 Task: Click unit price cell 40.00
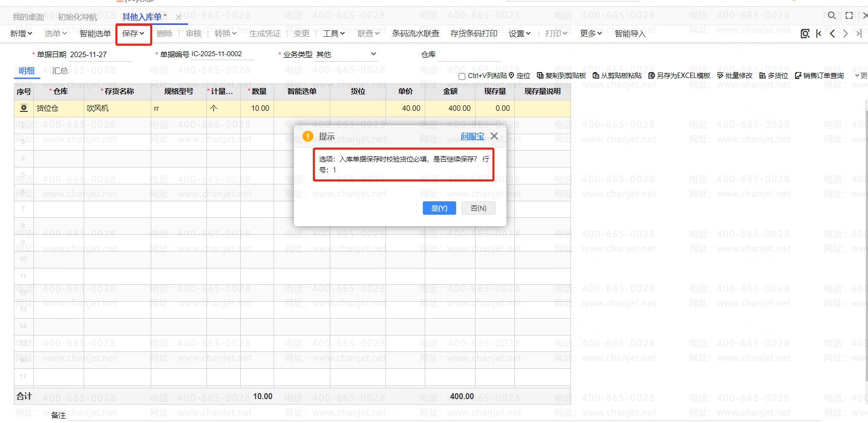406,108
